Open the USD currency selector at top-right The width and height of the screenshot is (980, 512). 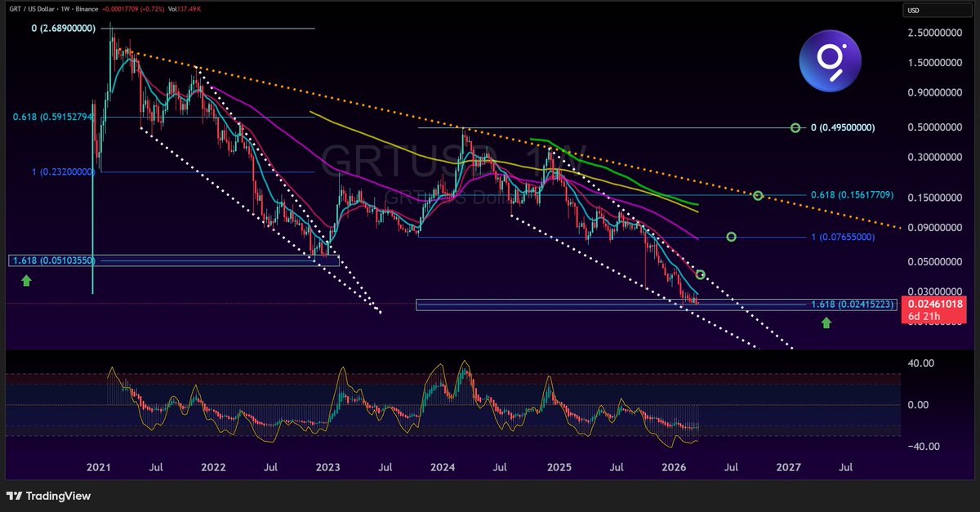pyautogui.click(x=936, y=10)
